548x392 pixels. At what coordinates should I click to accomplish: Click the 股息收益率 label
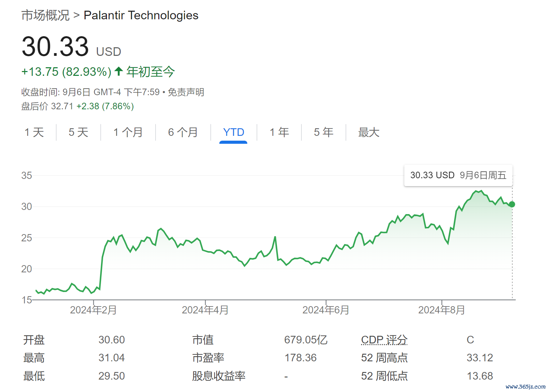219,376
